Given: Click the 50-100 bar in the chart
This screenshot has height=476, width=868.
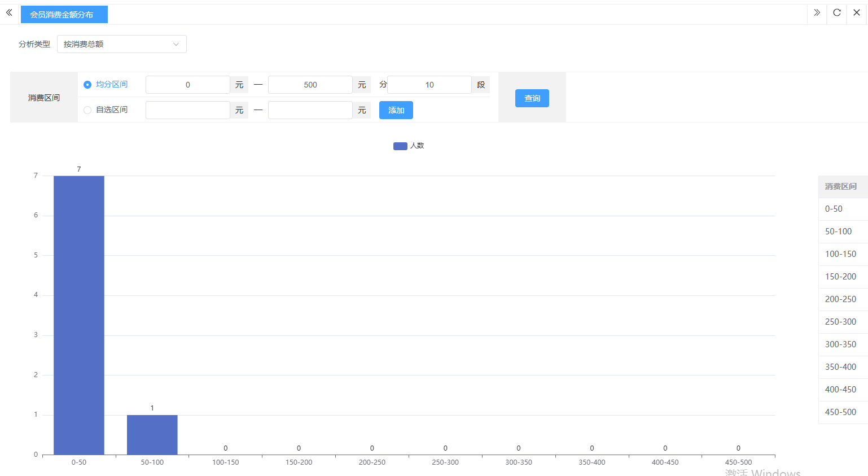Looking at the screenshot, I should (x=152, y=435).
